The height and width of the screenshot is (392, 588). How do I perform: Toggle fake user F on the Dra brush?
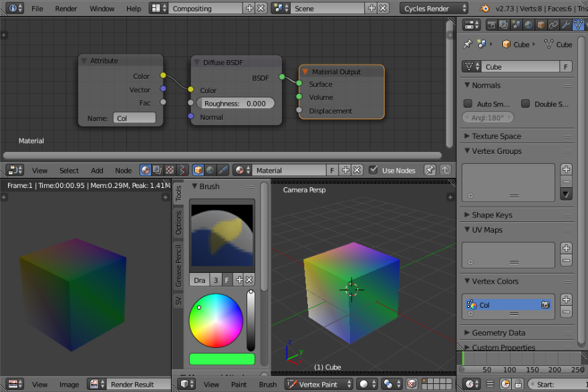coord(227,280)
